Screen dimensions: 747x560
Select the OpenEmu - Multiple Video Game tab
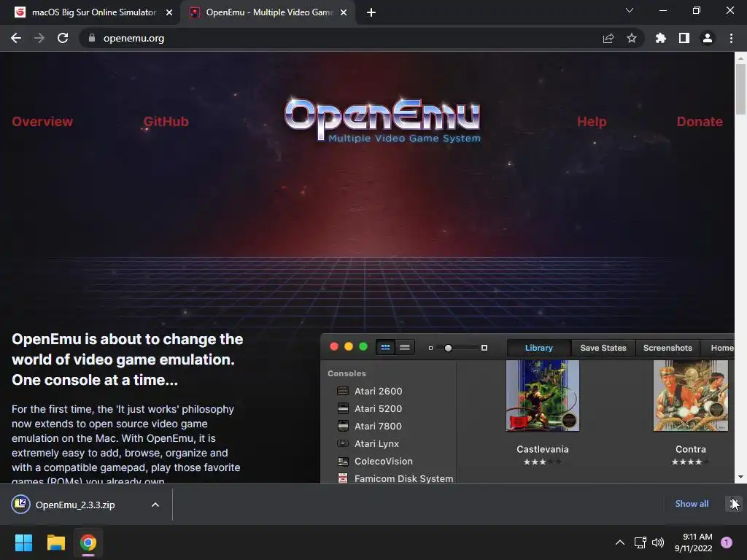coord(268,12)
